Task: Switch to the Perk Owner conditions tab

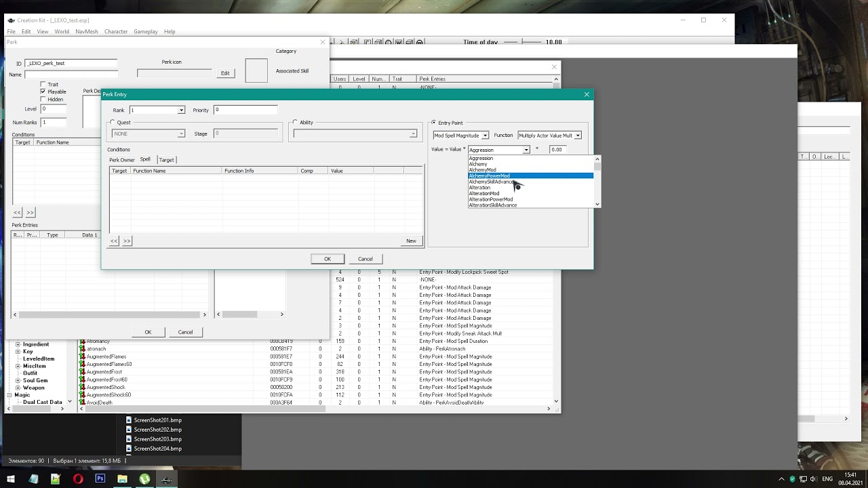Action: 122,160
